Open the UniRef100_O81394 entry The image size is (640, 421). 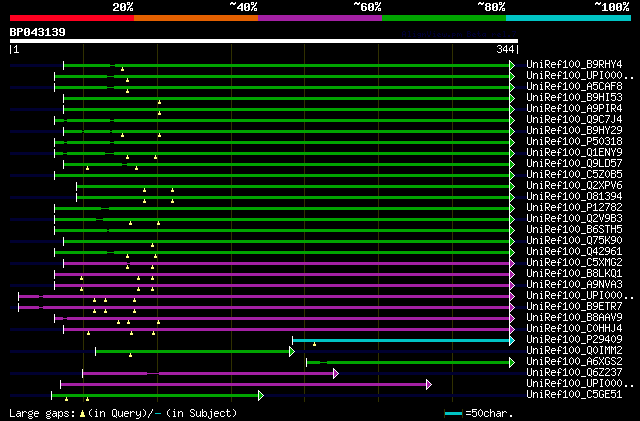(x=574, y=196)
